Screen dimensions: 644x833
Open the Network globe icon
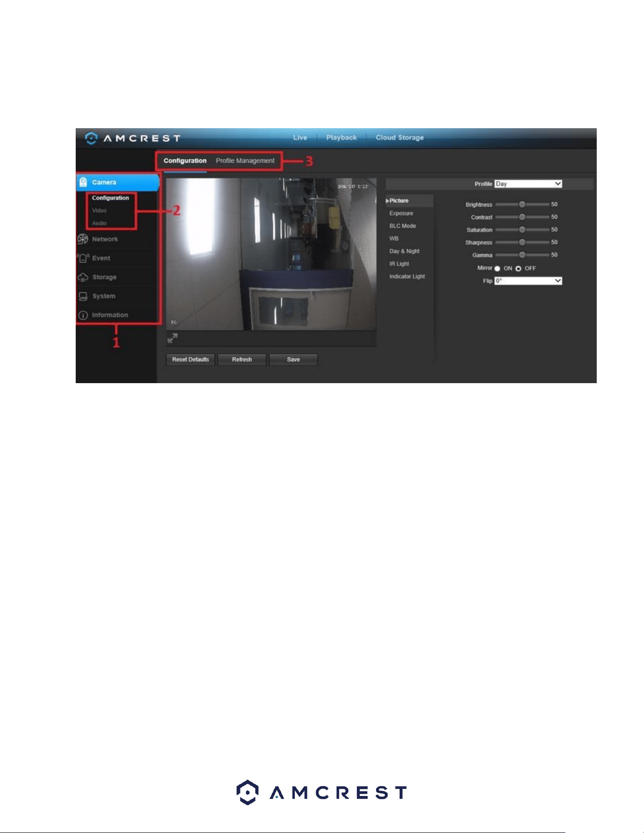pos(83,239)
